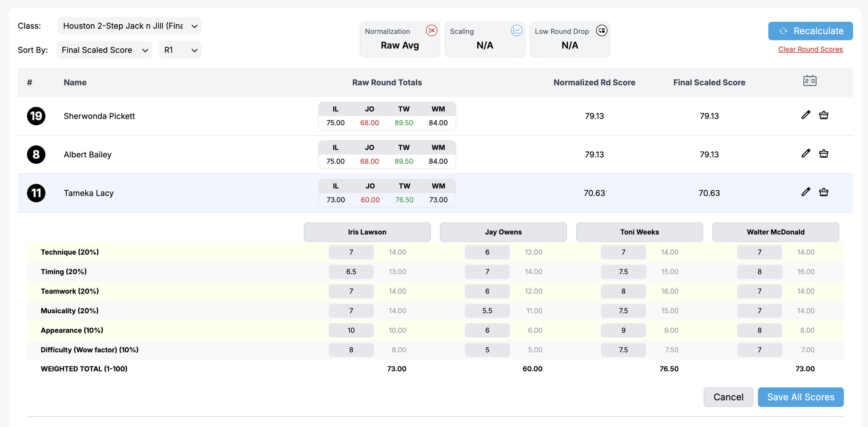Delete Sherwonda Pickett's row via trash icon

point(824,115)
